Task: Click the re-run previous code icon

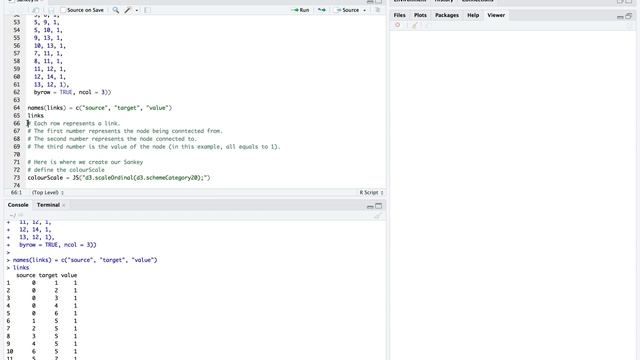Action: (x=322, y=10)
